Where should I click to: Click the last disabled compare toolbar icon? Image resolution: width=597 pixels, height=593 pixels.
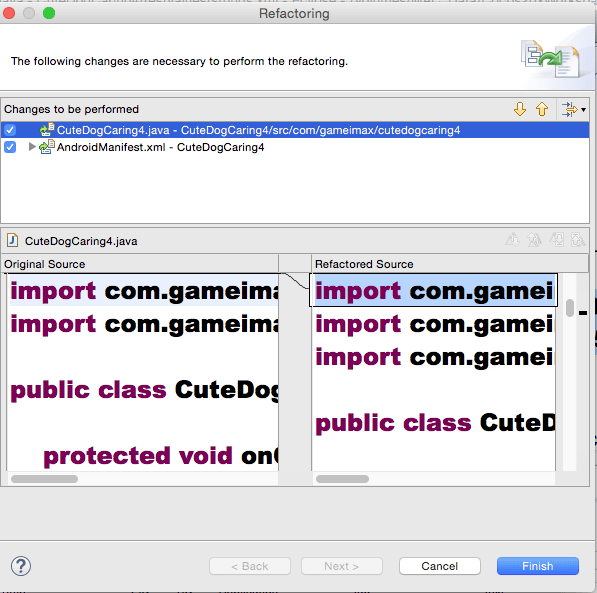(x=578, y=240)
